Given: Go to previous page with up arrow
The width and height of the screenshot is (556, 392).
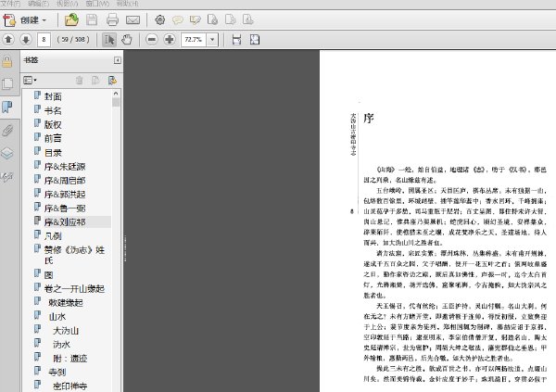Looking at the screenshot, I should click(8, 39).
